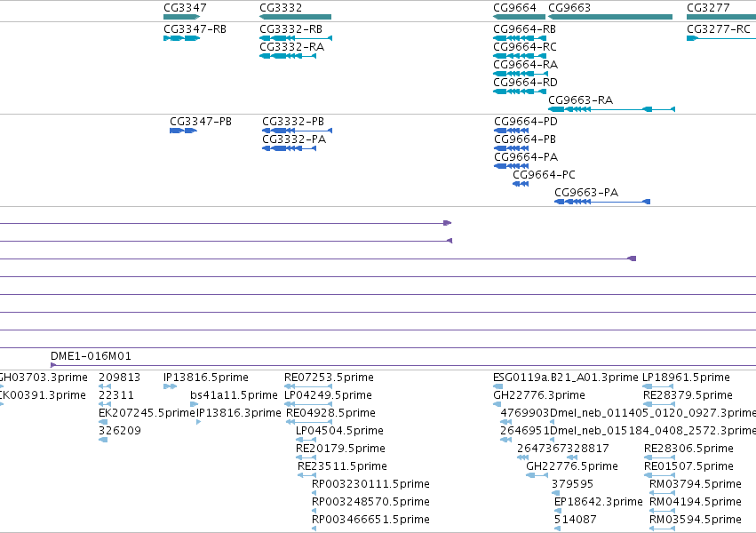The image size is (756, 533).
Task: Select BAC clone DME1-016M01
Action: pos(91,356)
